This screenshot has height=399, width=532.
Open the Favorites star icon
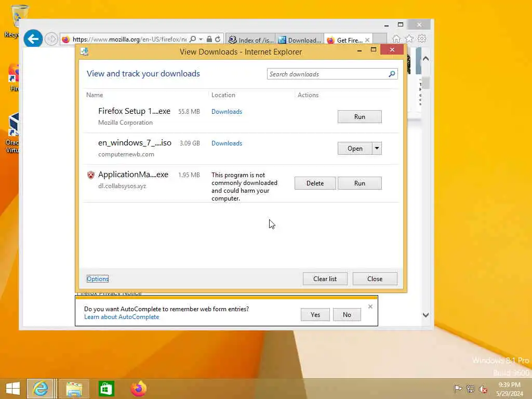(409, 38)
